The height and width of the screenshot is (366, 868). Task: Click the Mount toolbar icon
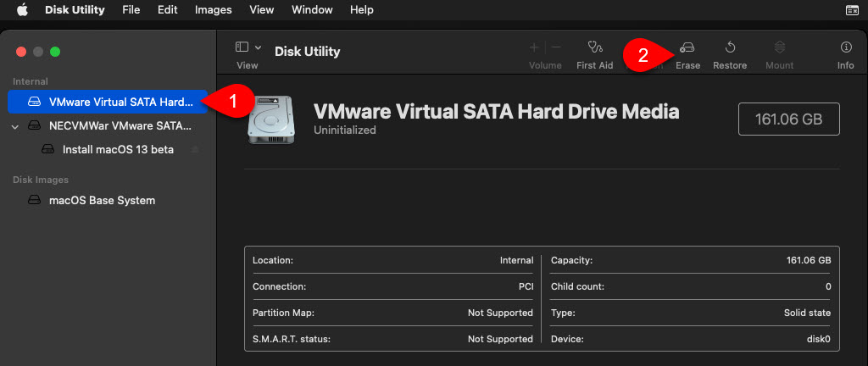pos(780,47)
